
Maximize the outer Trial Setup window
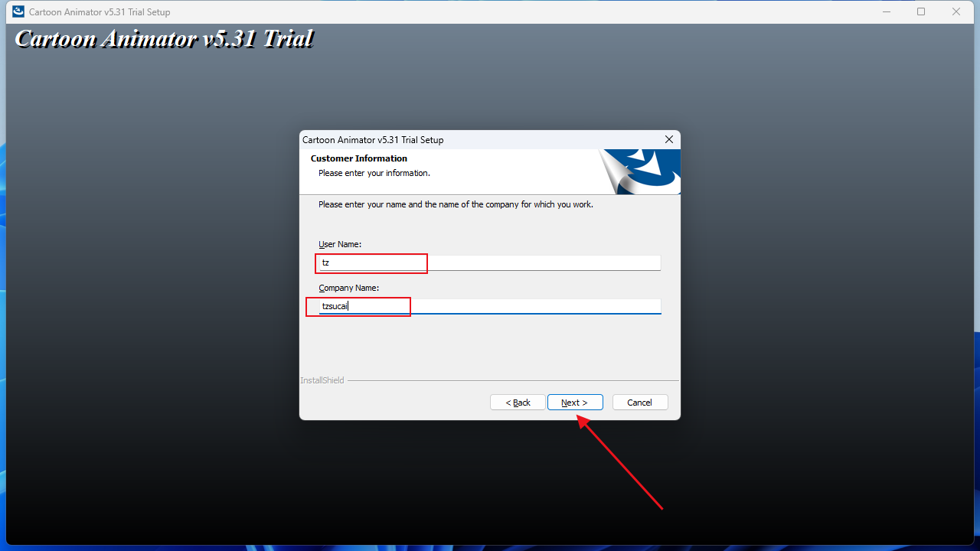pyautogui.click(x=921, y=11)
